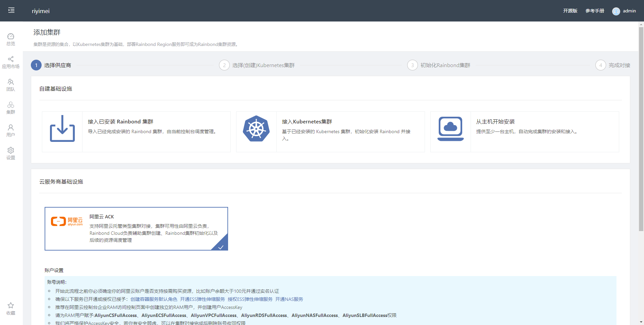
Task: Open the 开源版 link in header
Action: coord(570,11)
